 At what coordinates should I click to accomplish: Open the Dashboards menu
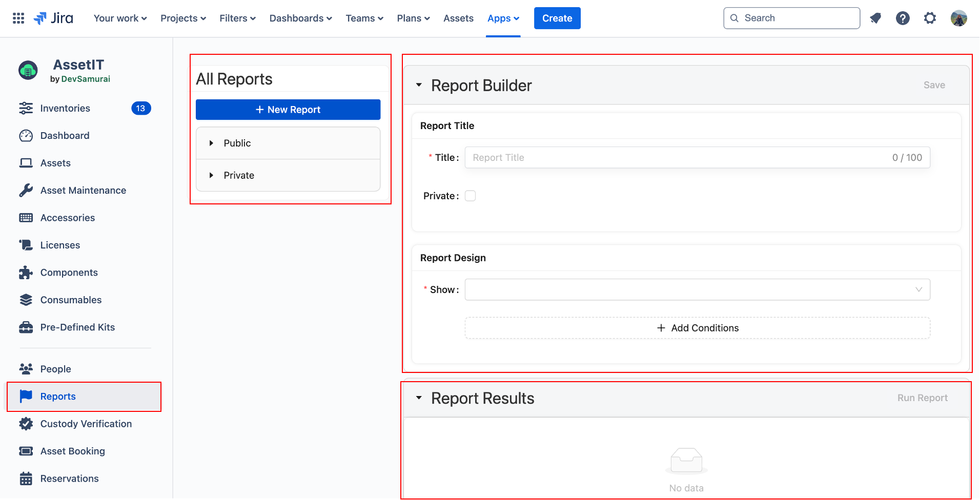300,18
